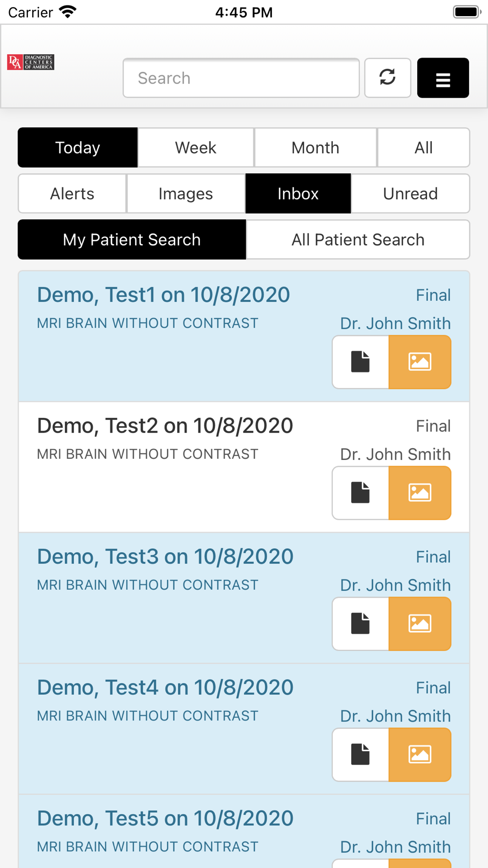
Task: Filter by Alerts
Action: pyautogui.click(x=72, y=193)
